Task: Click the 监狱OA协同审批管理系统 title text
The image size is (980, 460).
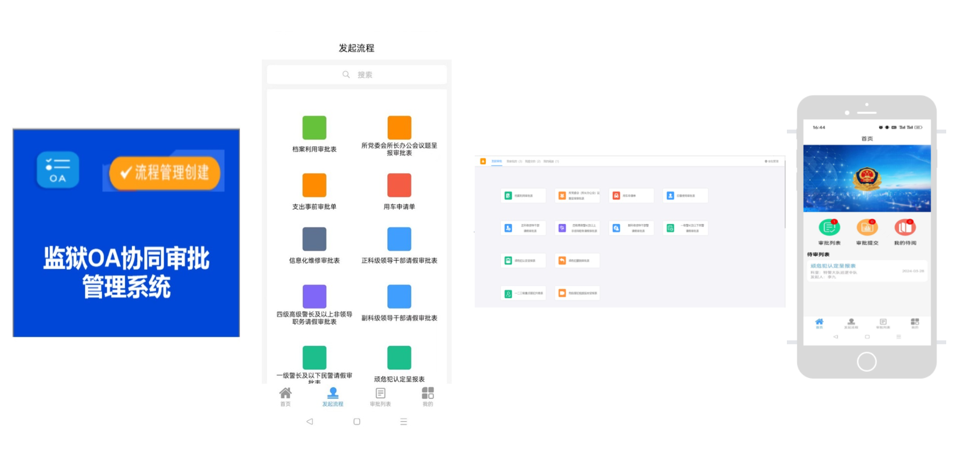Action: tap(127, 272)
